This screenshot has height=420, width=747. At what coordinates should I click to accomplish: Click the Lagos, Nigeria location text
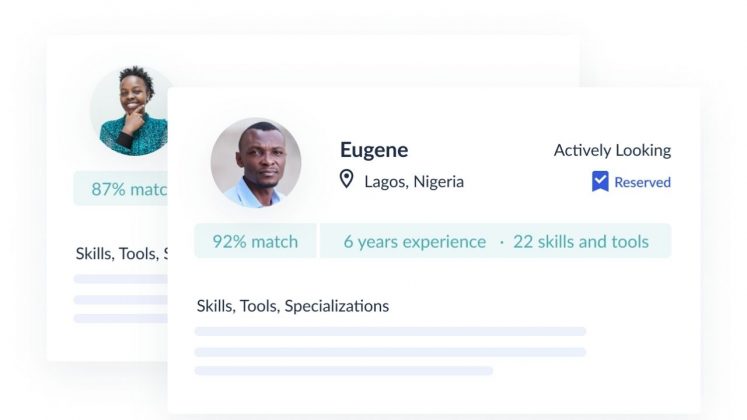tap(414, 182)
